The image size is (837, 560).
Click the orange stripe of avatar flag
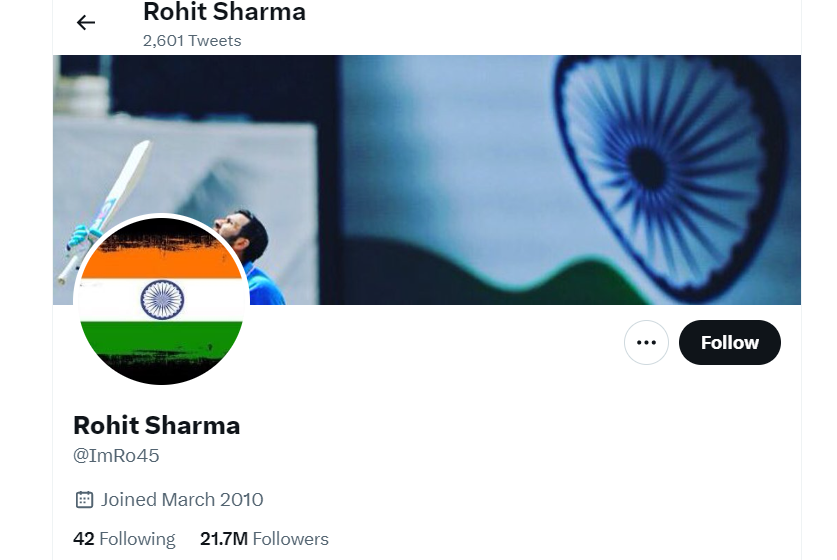tap(161, 264)
